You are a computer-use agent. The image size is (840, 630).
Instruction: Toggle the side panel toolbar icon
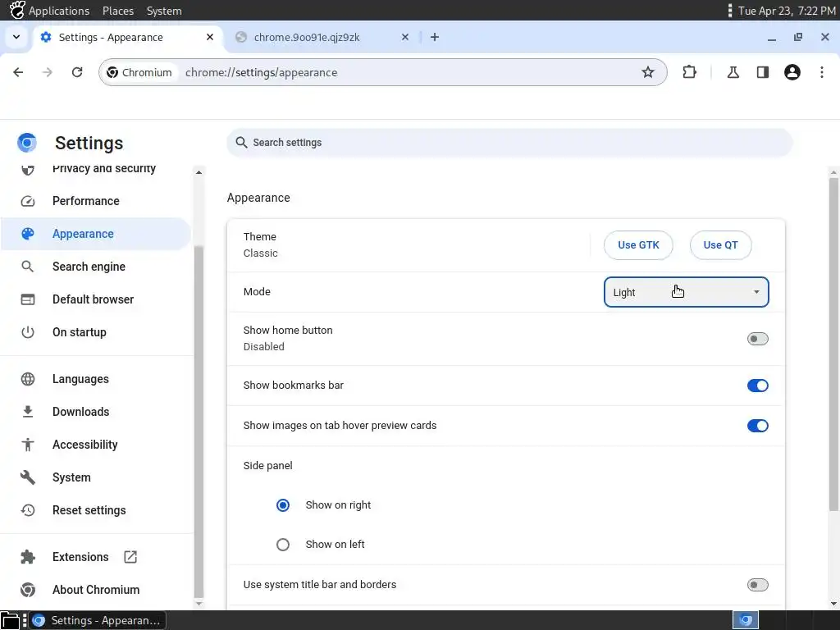(x=762, y=72)
